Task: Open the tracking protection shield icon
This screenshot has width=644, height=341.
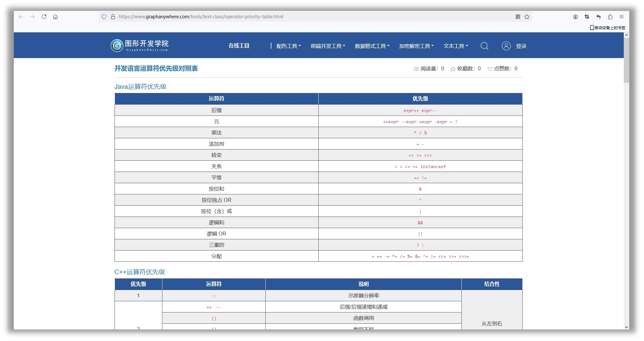Action: coord(104,17)
